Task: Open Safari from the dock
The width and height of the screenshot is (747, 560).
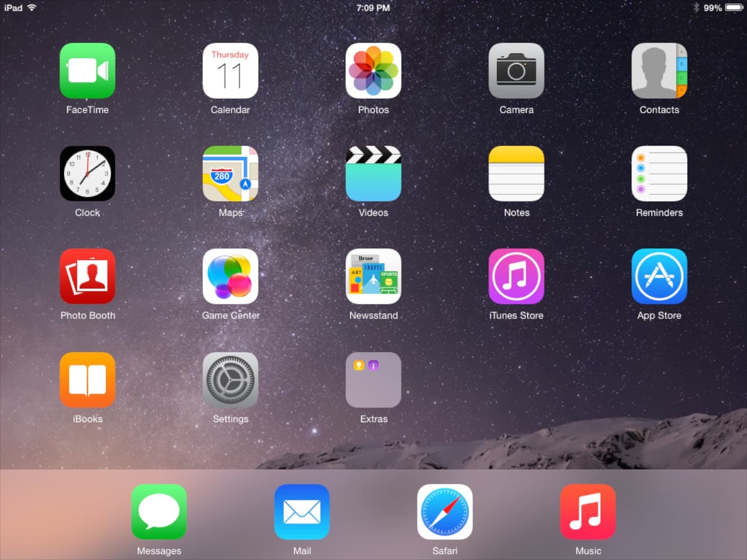Action: pos(445,511)
